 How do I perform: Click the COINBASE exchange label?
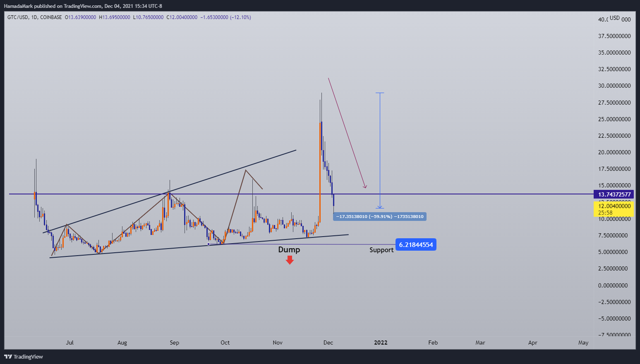pyautogui.click(x=51, y=17)
